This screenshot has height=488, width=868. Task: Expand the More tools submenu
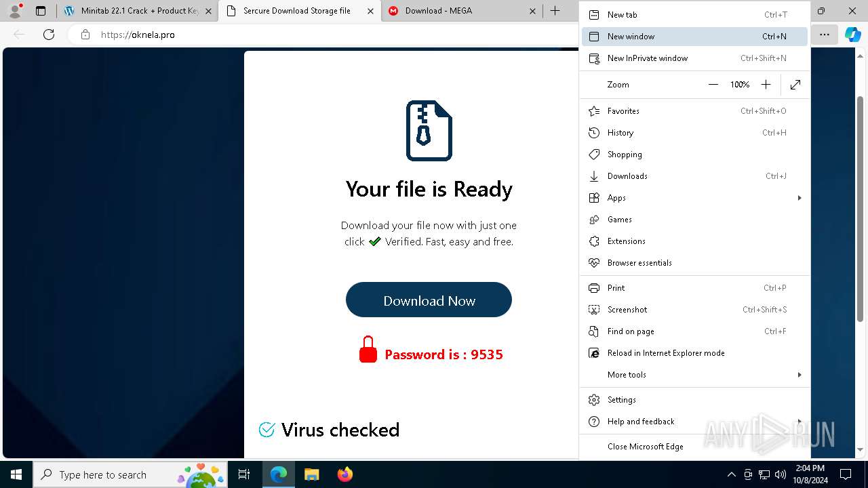coord(694,375)
